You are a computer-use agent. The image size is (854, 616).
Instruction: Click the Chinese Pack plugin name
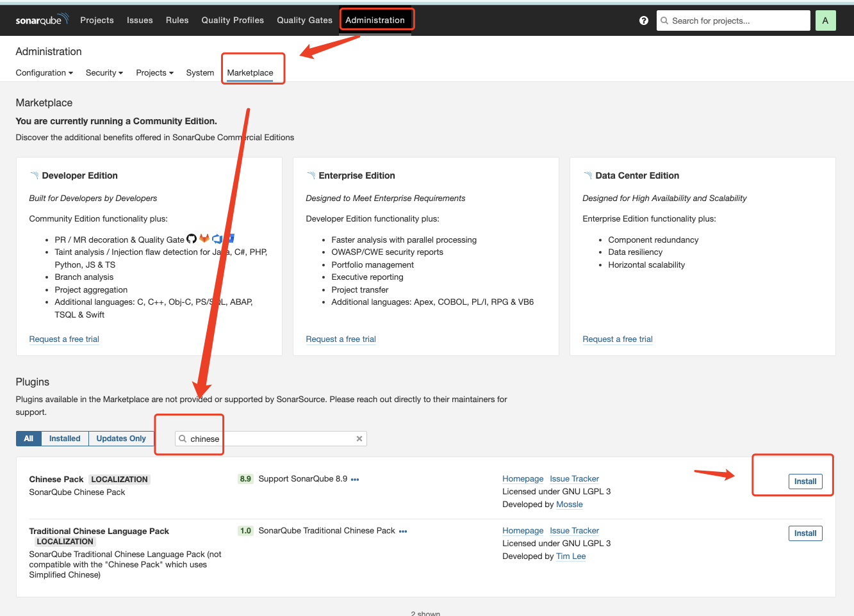coord(56,479)
